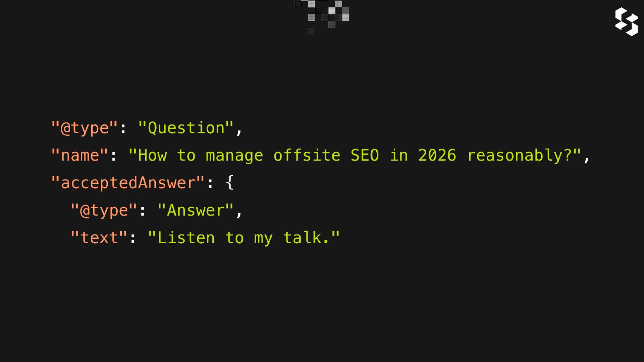
Task: Click the word "How" starting the question
Action: coord(152,156)
